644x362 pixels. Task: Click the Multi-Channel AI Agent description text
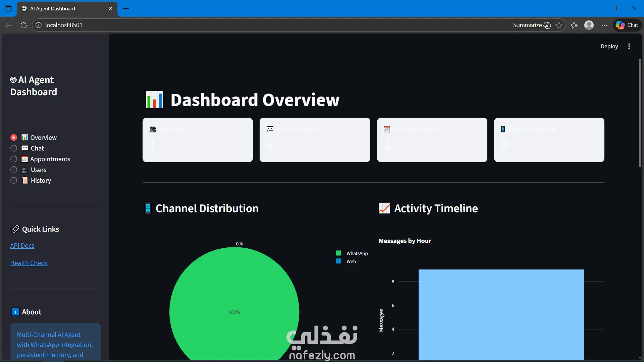[x=55, y=345]
